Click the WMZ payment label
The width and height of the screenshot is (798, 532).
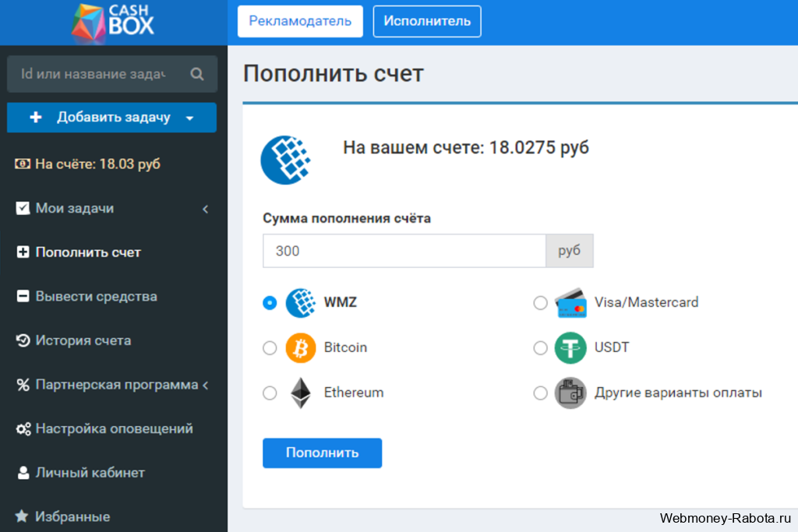(x=341, y=303)
